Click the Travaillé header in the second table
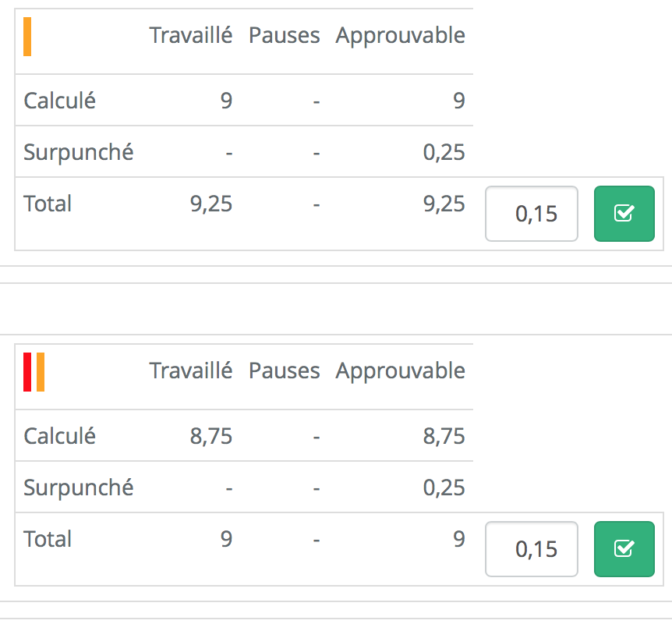 191,370
